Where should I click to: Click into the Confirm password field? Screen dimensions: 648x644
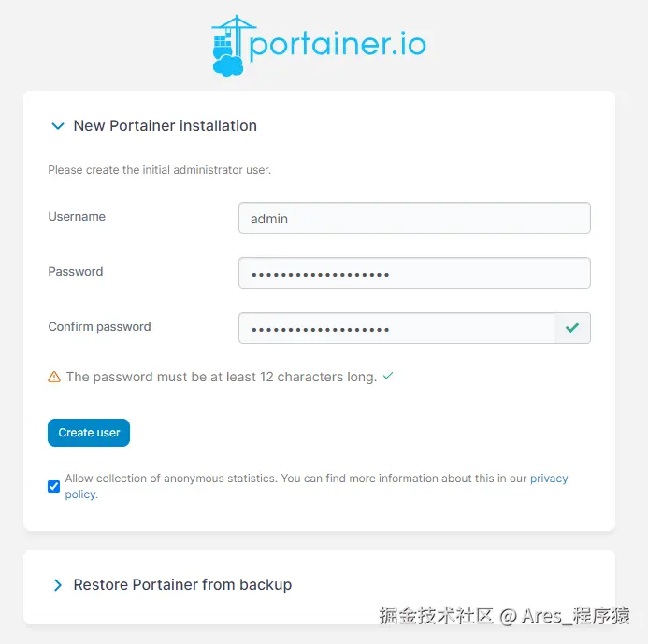(396, 328)
